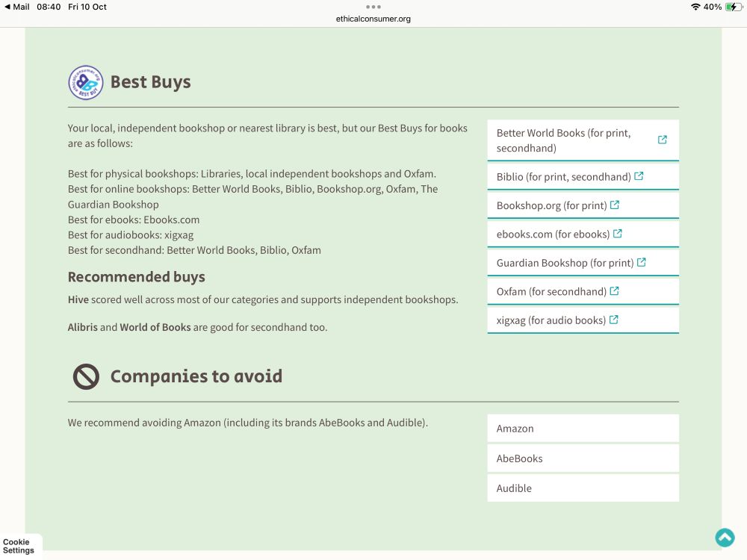Click the Recommended buys heading
The width and height of the screenshot is (747, 560).
point(136,277)
